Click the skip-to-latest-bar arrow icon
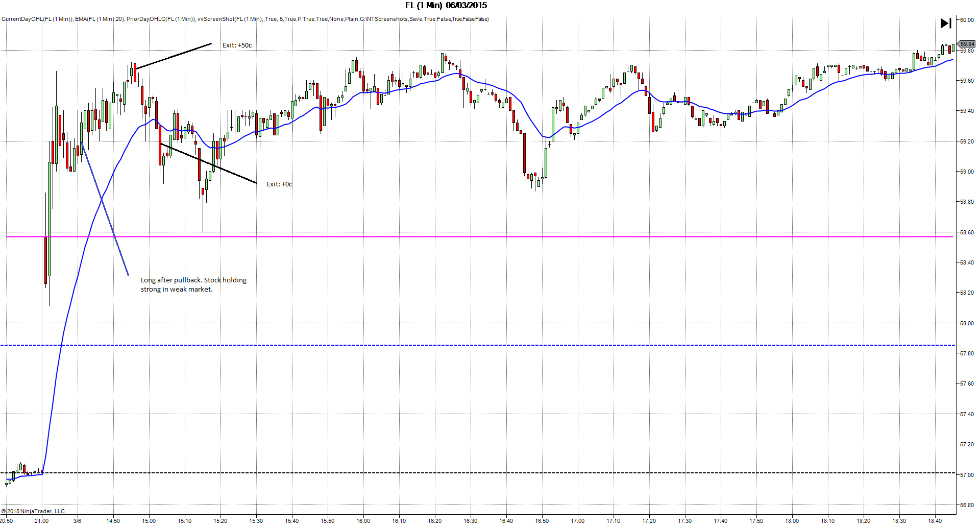This screenshot has width=980, height=528. tap(946, 23)
